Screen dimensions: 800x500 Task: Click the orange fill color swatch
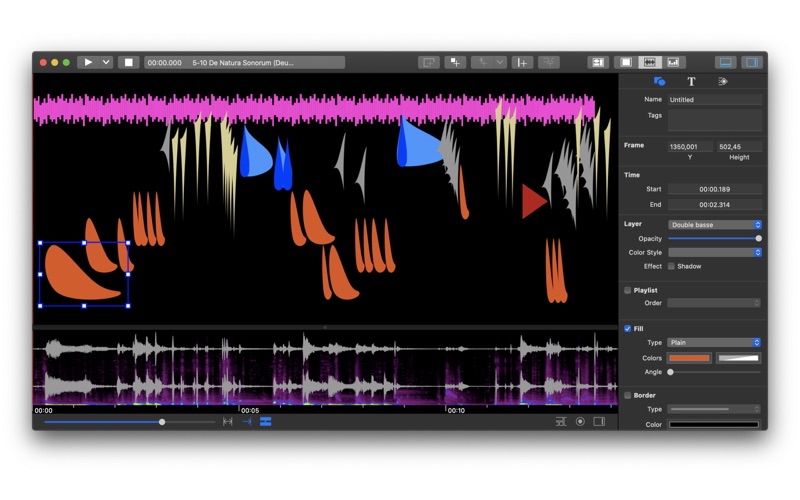[x=689, y=358]
